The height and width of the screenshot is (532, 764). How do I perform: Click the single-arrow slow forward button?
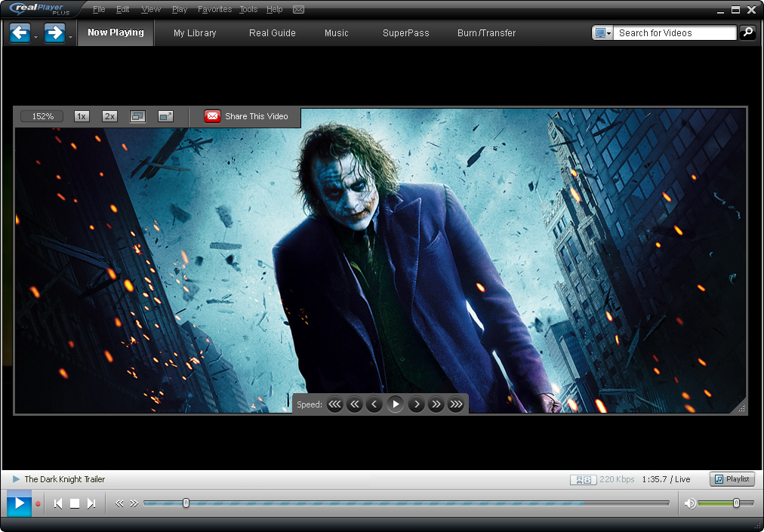[416, 404]
